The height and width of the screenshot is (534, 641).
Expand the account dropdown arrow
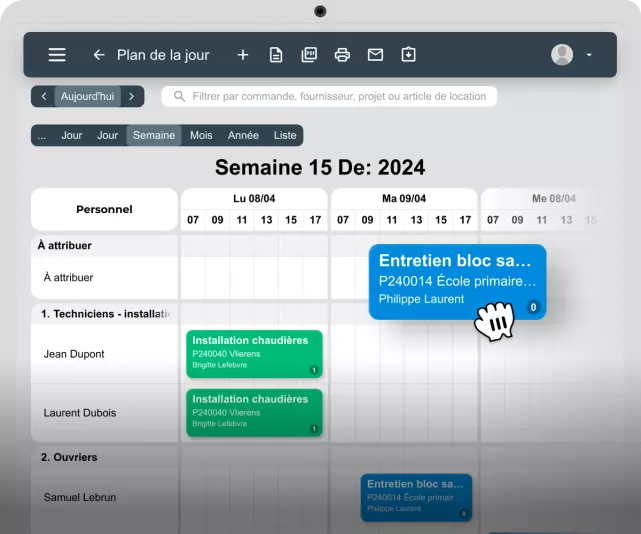[x=589, y=55]
